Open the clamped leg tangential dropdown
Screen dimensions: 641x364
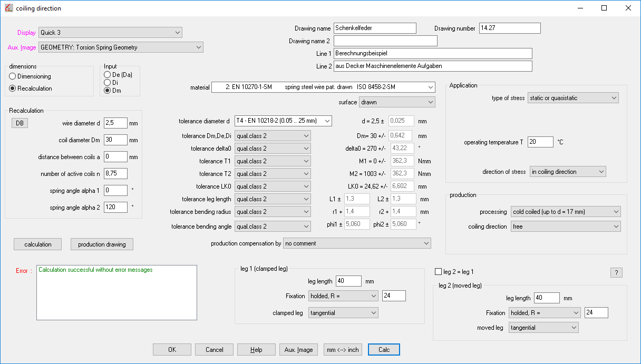343,313
